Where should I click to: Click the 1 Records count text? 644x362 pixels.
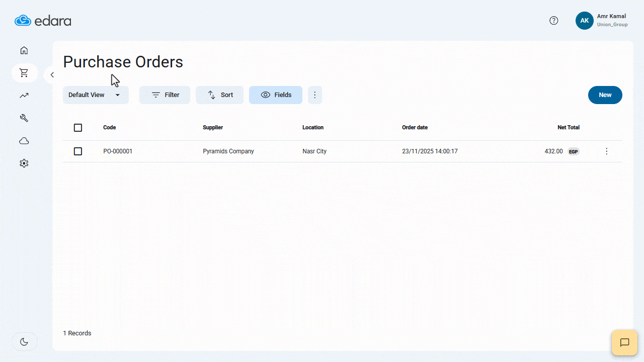77,333
